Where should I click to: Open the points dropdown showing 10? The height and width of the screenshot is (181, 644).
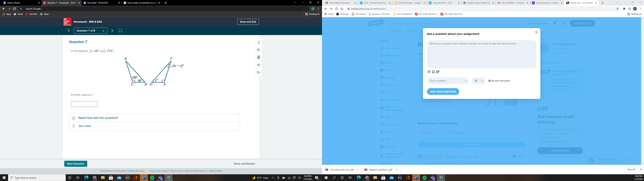point(478,81)
